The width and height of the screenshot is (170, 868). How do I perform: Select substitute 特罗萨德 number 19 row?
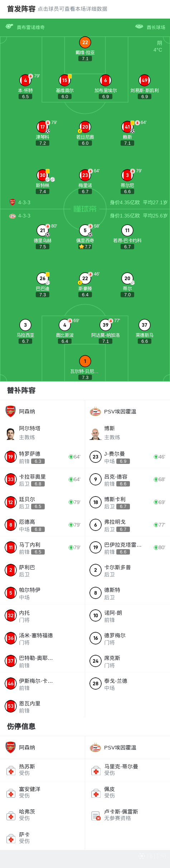pos(43,457)
